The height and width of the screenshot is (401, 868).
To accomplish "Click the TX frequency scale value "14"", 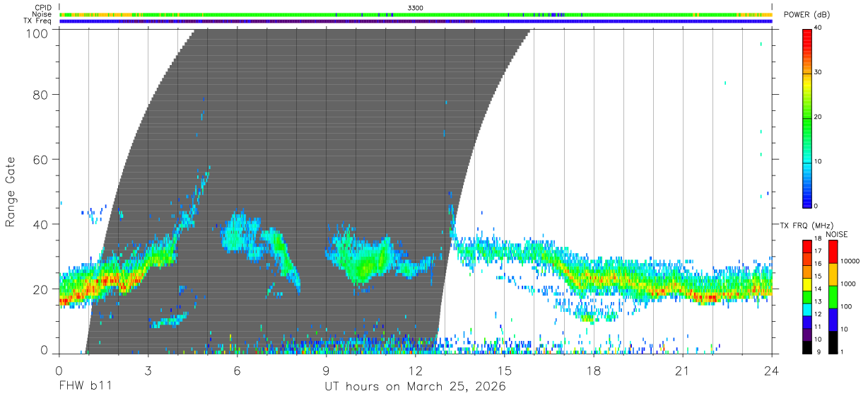I will 819,289.
